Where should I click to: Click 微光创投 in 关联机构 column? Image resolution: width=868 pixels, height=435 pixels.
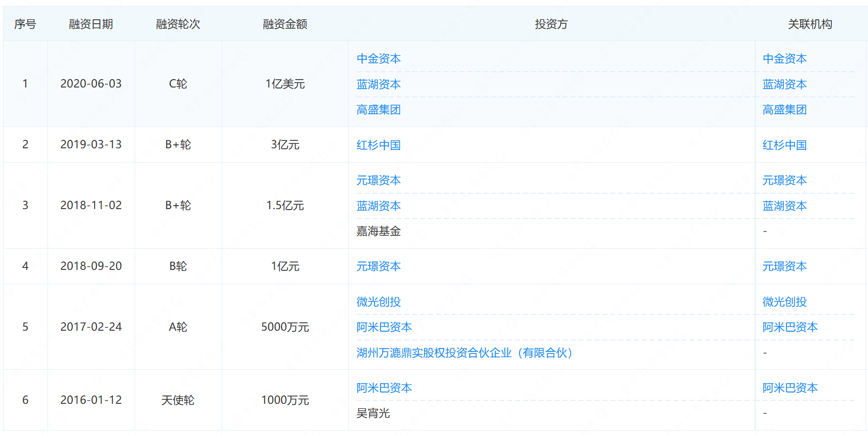tap(784, 302)
